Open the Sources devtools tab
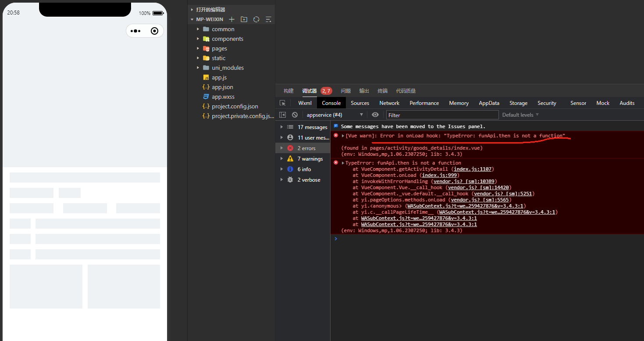644x341 pixels. tap(360, 103)
